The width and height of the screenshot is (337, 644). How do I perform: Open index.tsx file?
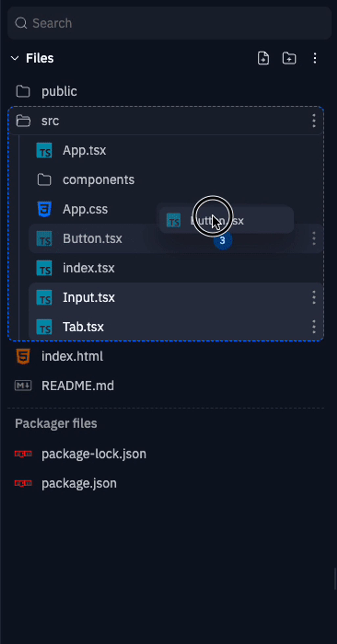pyautogui.click(x=88, y=268)
